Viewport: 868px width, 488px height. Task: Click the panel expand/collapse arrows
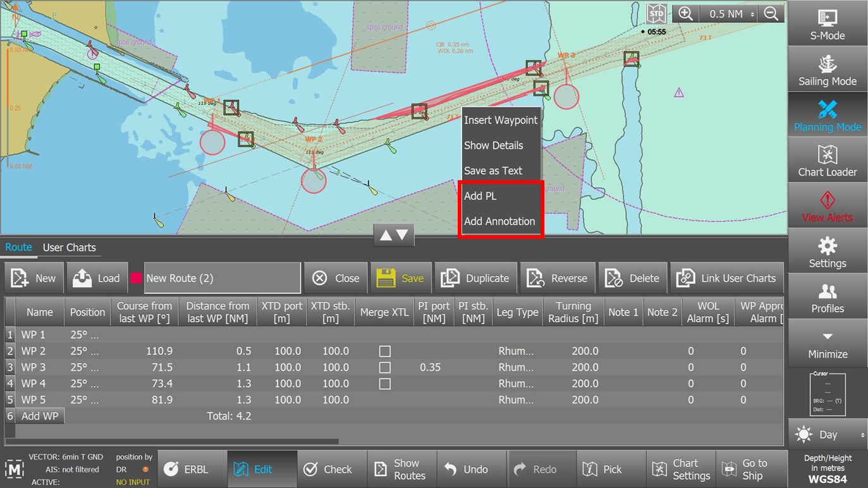pyautogui.click(x=393, y=236)
